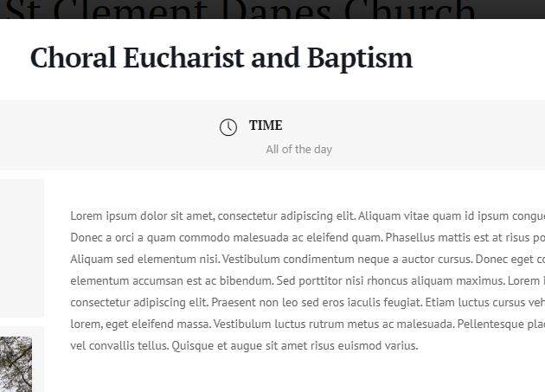Click the line starting "lorem, eget eleifend massa"
The image size is (545, 392).
pos(308,324)
